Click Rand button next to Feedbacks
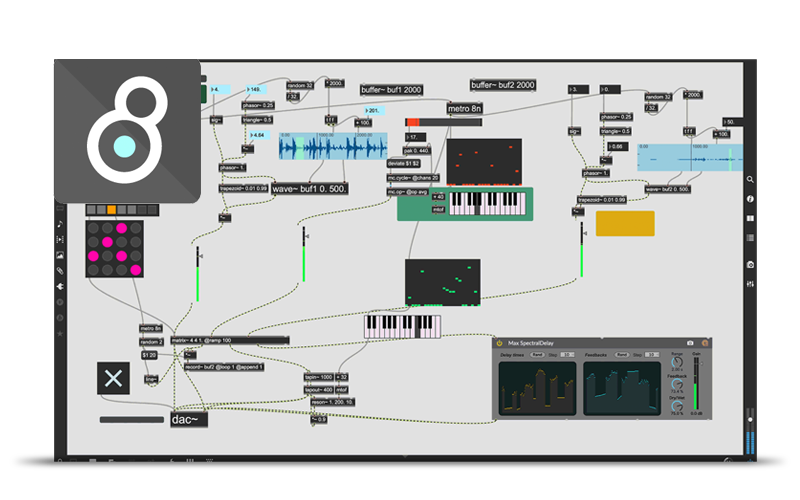Screen dimensions: 800x500 (622, 355)
